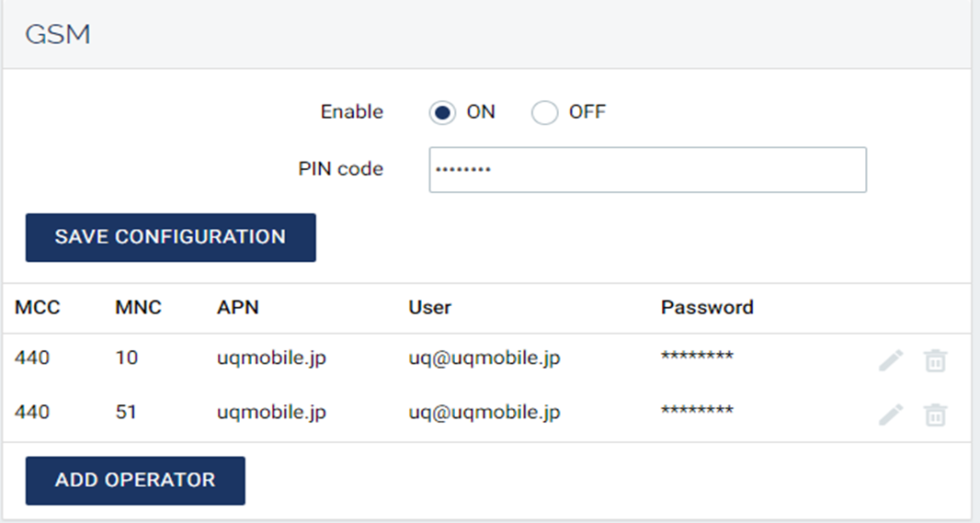Click the Password column header
Viewport: 980px width, 523px height.
click(x=707, y=308)
